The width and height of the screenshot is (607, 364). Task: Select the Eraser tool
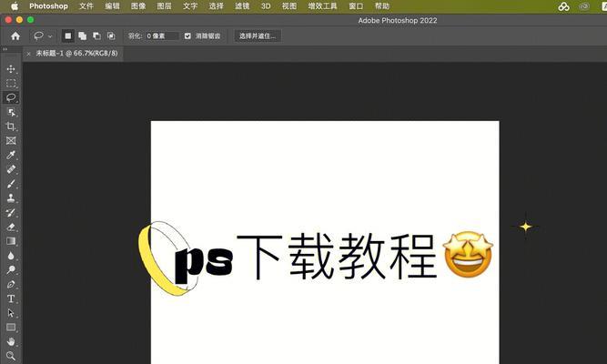click(11, 227)
